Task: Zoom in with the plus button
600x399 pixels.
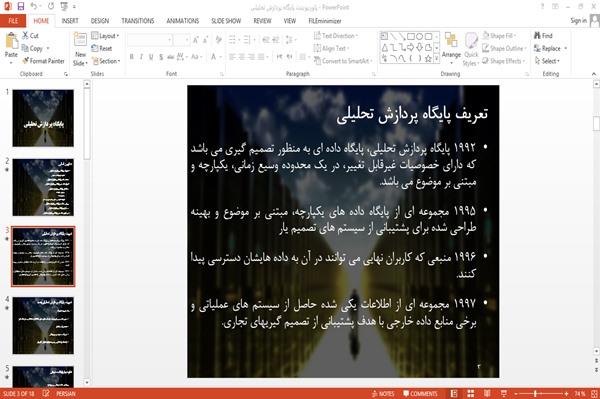Action: (x=566, y=394)
